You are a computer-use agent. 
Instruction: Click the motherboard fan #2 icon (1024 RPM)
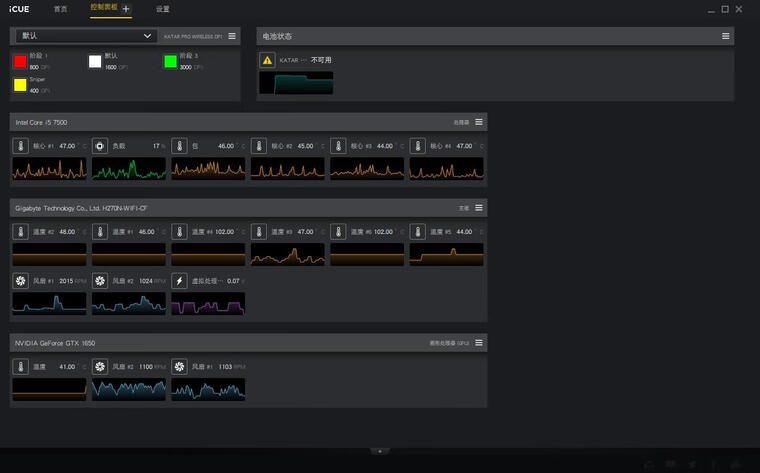100,281
